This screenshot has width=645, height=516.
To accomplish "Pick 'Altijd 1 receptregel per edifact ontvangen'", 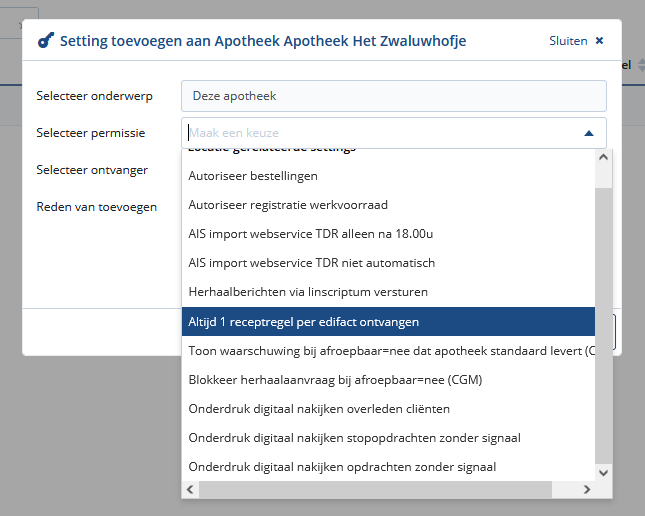I will pos(304,322).
